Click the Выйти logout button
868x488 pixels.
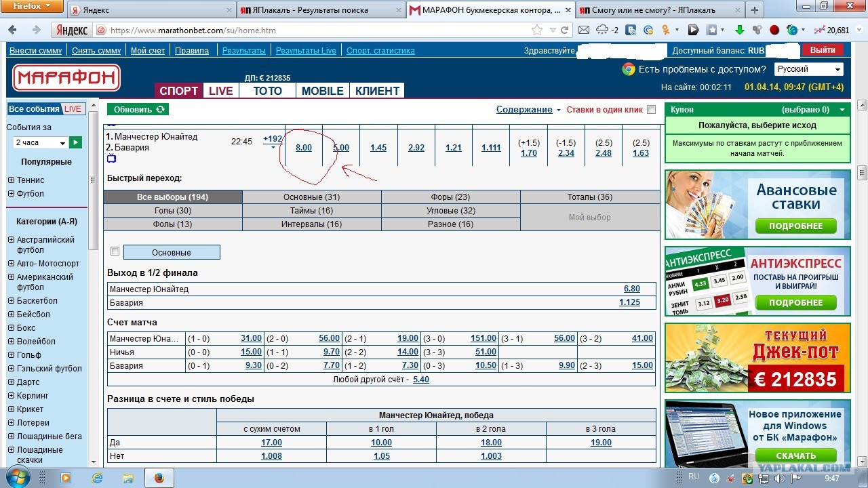(823, 50)
